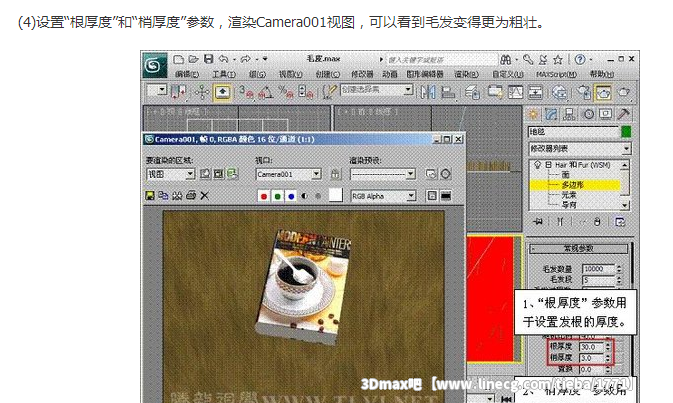Switch to the Hierarchy panel tab
The width and height of the screenshot is (673, 403).
coord(570,114)
